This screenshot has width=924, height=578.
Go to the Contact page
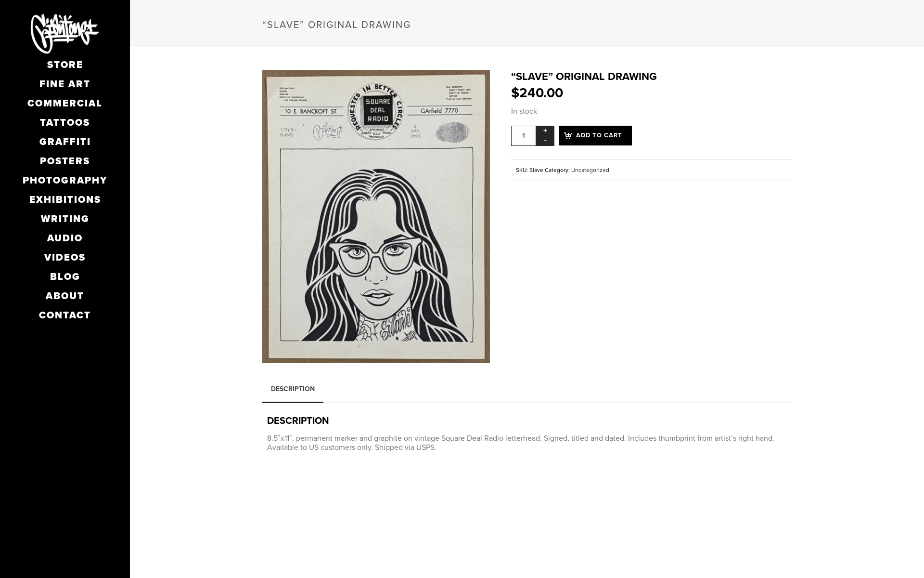coord(65,315)
